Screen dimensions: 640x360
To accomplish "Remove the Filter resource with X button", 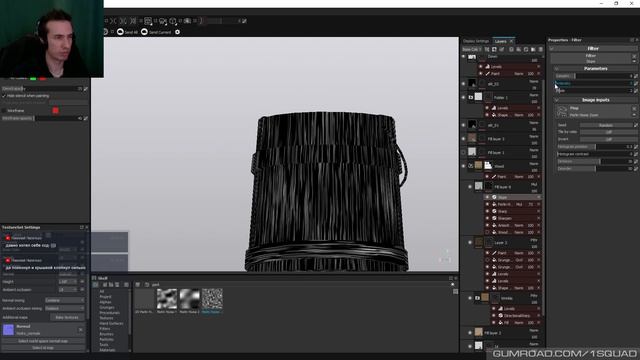I will tap(634, 56).
